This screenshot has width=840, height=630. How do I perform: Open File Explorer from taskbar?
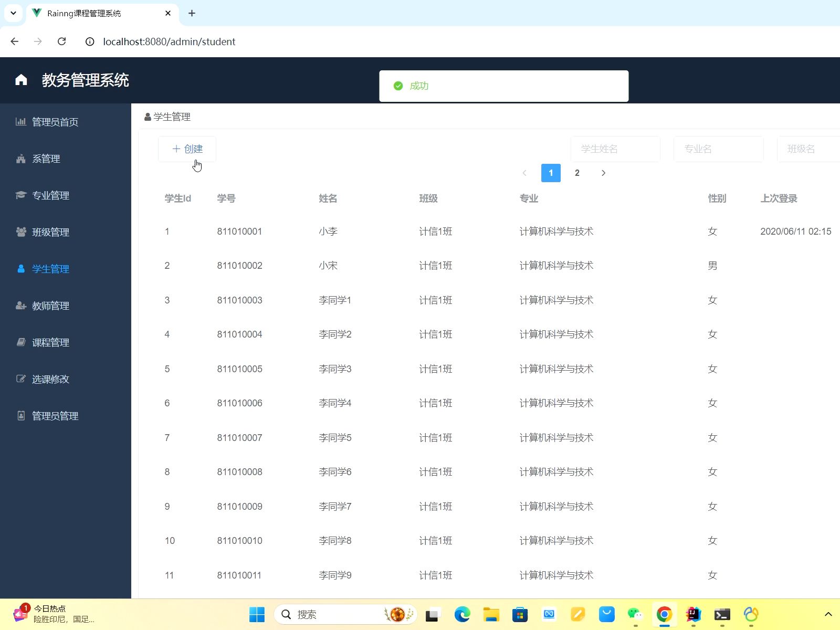(491, 614)
